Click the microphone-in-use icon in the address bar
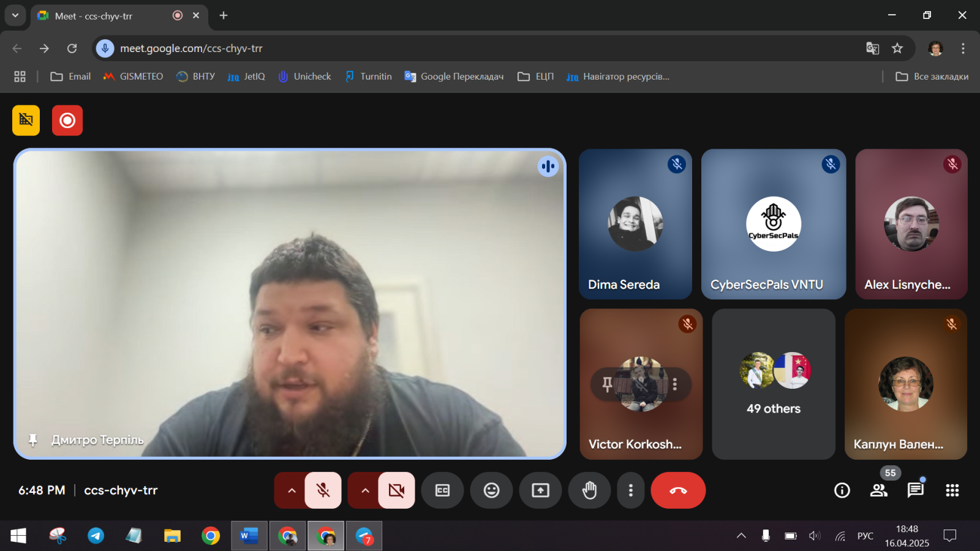The height and width of the screenshot is (551, 980). 105,48
